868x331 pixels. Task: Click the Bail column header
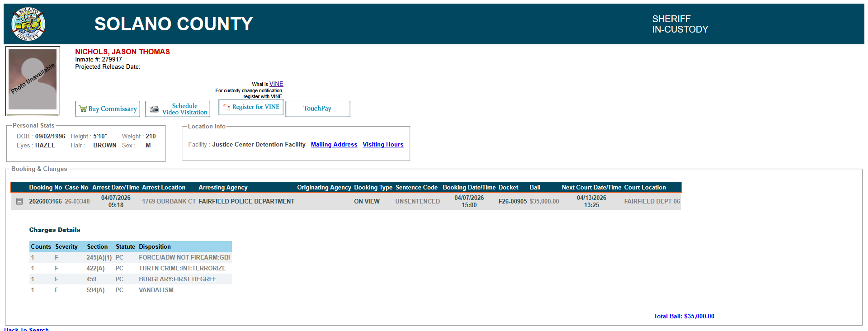pos(535,188)
